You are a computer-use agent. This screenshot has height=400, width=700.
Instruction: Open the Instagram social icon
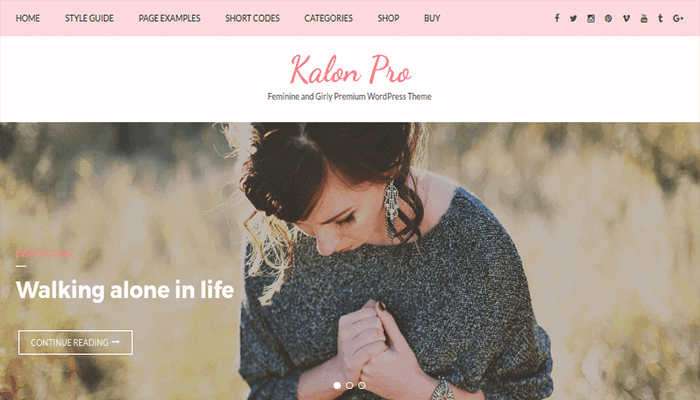click(591, 18)
